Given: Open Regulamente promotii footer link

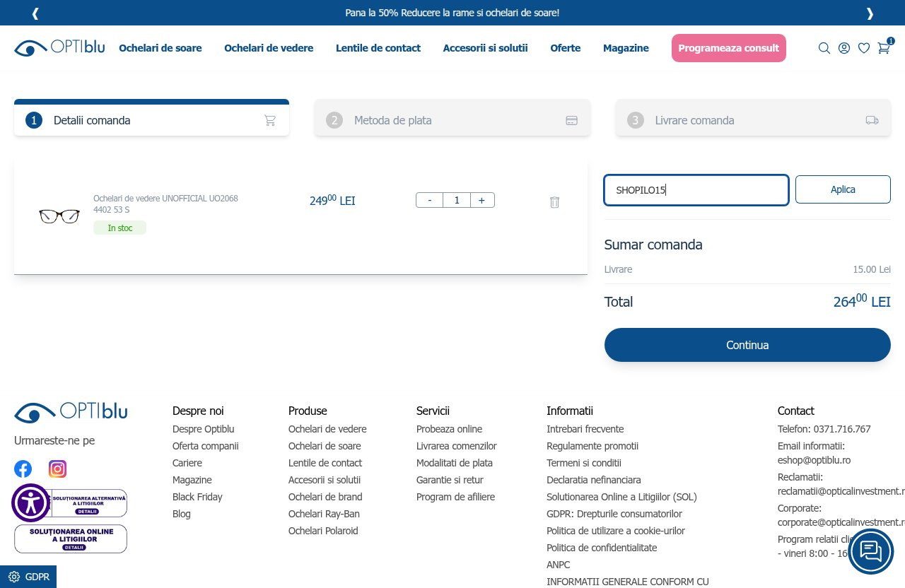Looking at the screenshot, I should [x=592, y=446].
